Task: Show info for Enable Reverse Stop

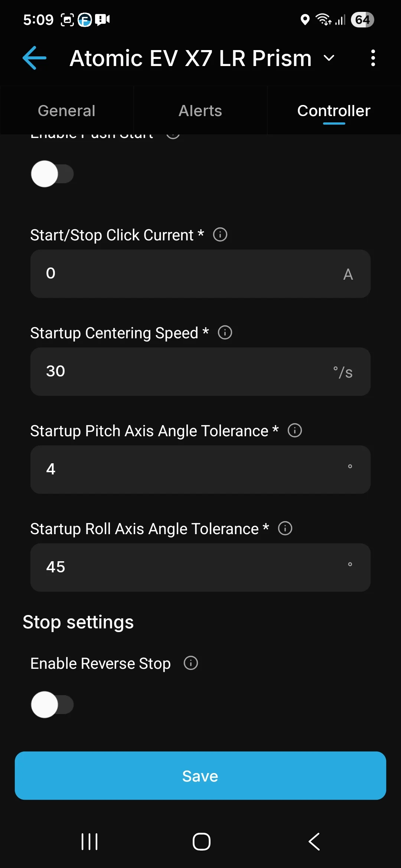Action: (x=191, y=663)
